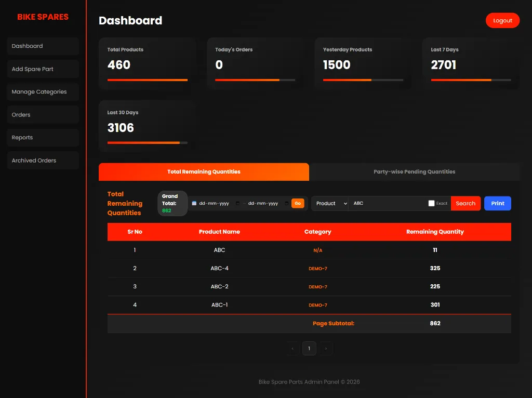Toggle the Exact match checkbox
The height and width of the screenshot is (398, 532).
point(431,203)
